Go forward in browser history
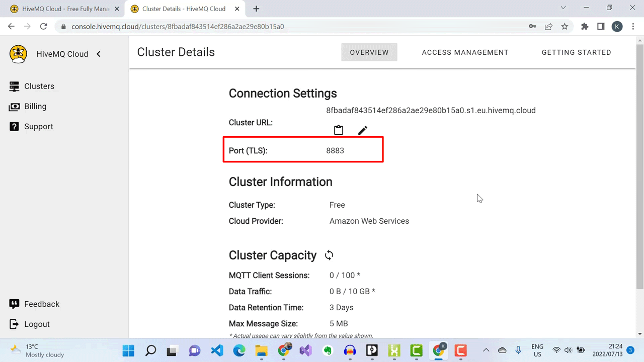Viewport: 644px width, 362px height. [x=27, y=27]
